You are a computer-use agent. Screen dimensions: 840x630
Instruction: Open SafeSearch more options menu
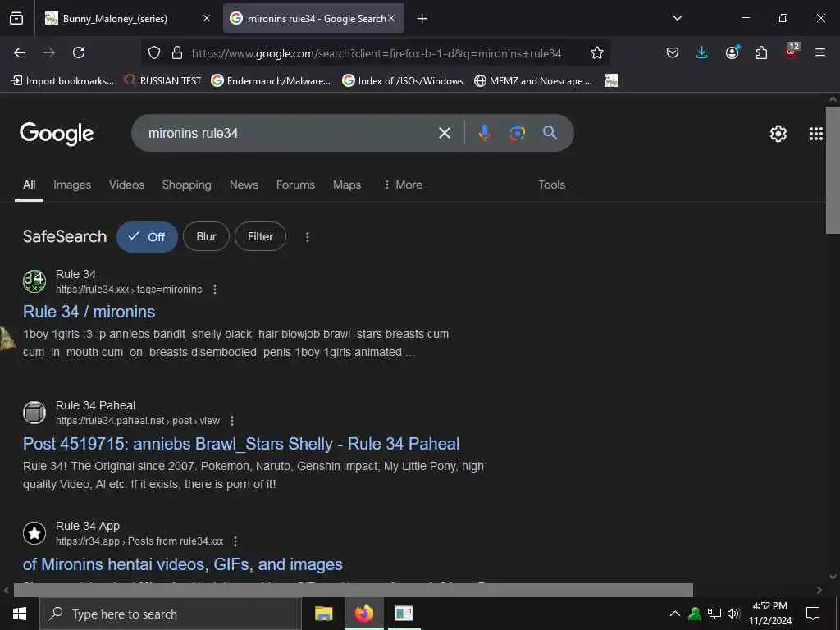coord(308,237)
